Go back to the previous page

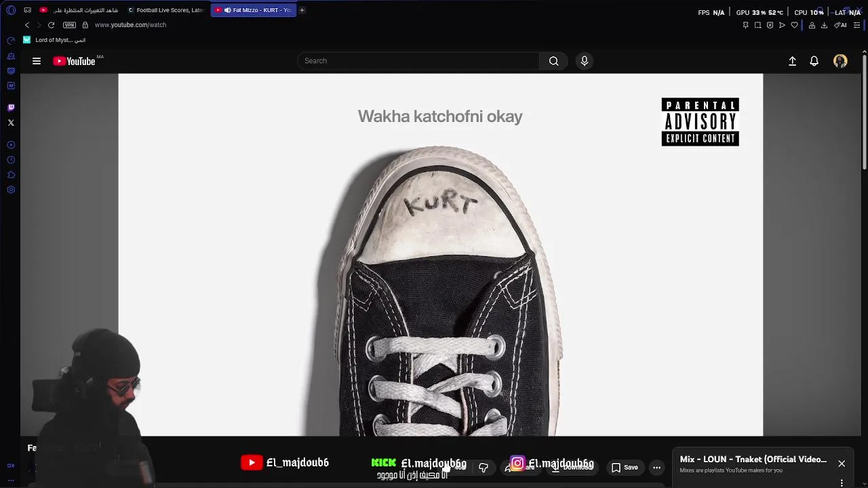coord(27,25)
